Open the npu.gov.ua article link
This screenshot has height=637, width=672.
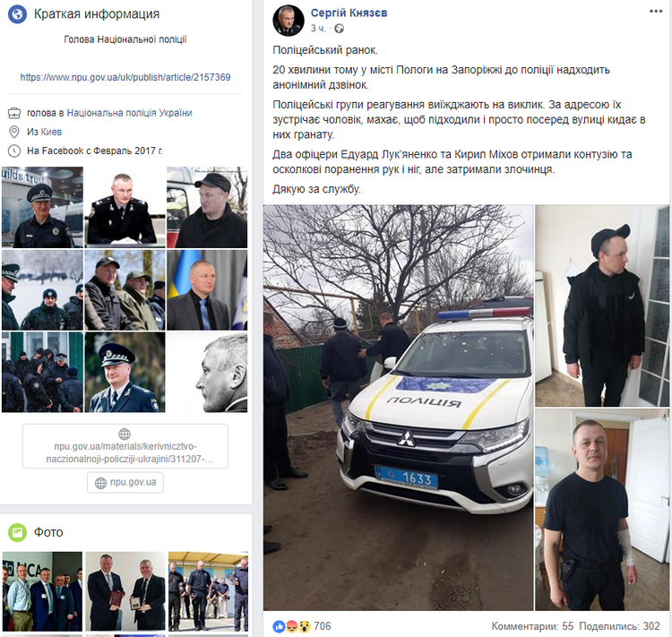(x=125, y=77)
